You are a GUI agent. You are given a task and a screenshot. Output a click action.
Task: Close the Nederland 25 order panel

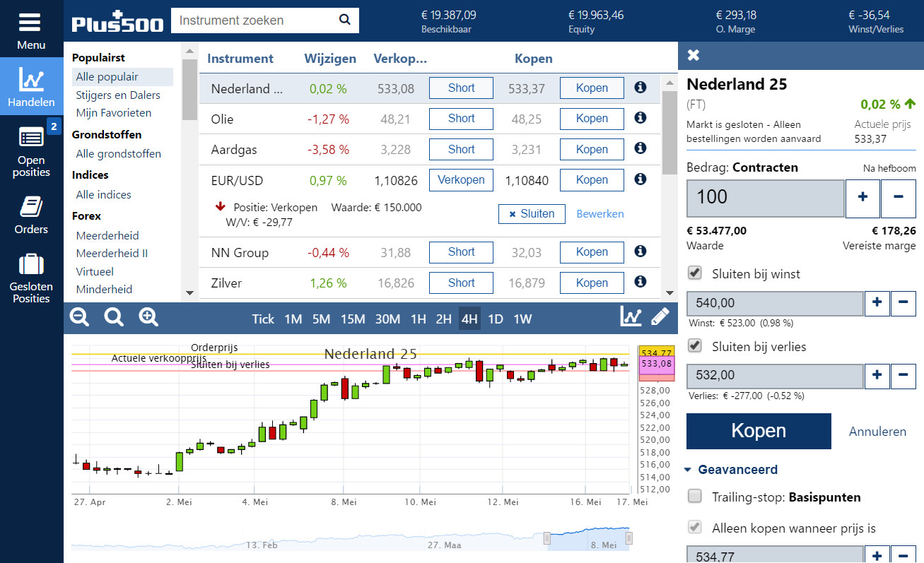pyautogui.click(x=694, y=55)
